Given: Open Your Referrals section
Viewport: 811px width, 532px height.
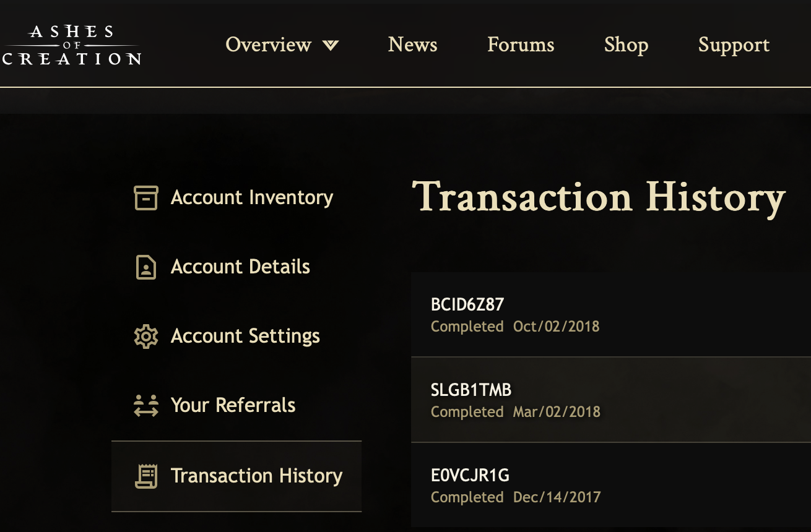Looking at the screenshot, I should coord(233,406).
